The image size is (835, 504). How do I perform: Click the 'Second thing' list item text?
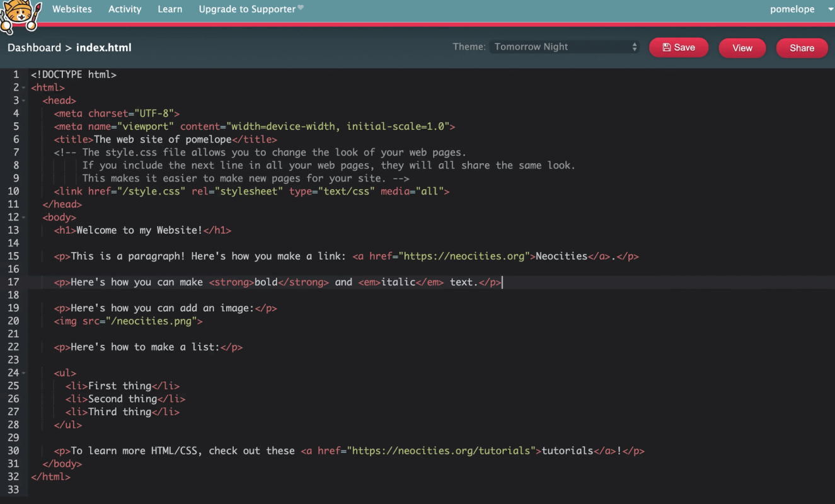(x=123, y=399)
